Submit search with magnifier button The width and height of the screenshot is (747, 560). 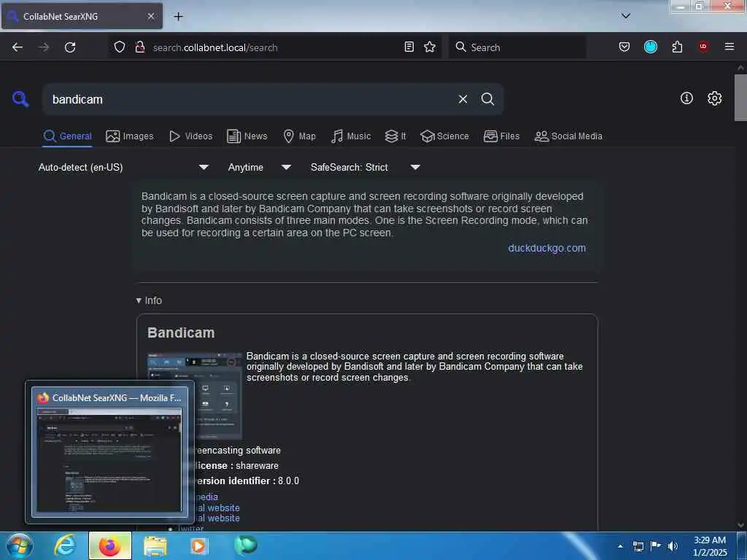tap(487, 99)
